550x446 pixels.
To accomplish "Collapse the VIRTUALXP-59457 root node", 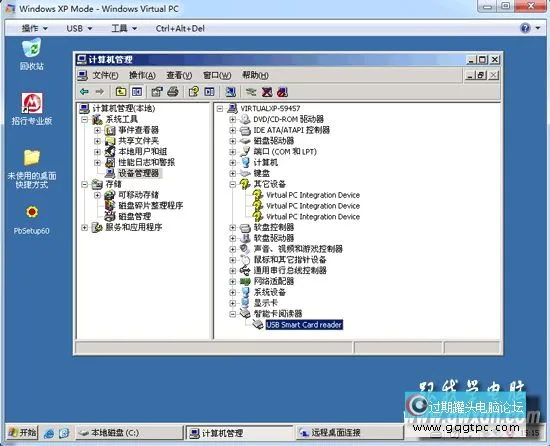I will [x=220, y=109].
